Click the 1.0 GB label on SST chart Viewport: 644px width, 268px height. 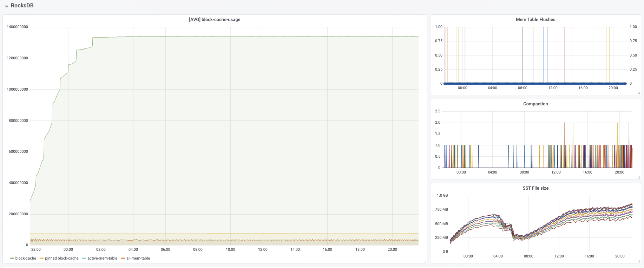[x=442, y=195]
